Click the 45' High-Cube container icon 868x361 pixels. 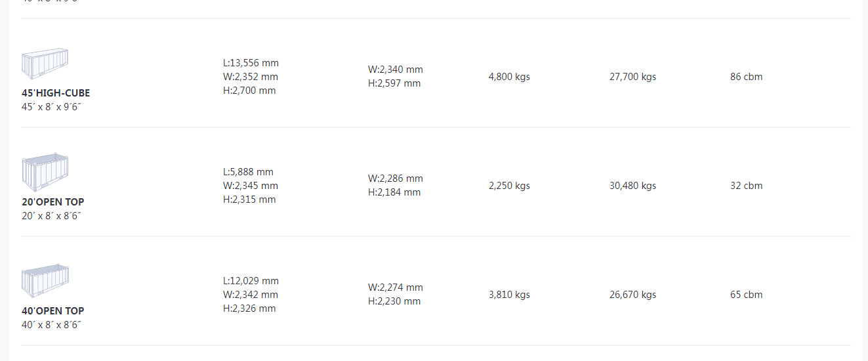click(45, 64)
